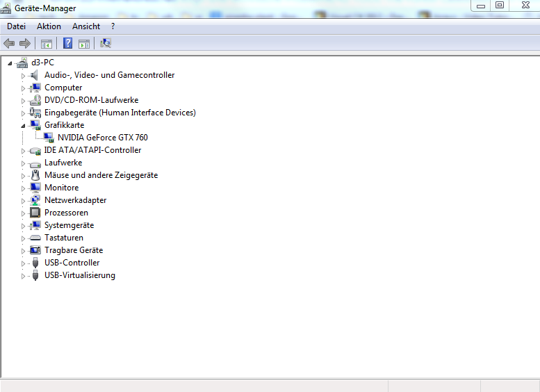Click the blue question mark Help icon
The image size is (540, 392).
(67, 43)
